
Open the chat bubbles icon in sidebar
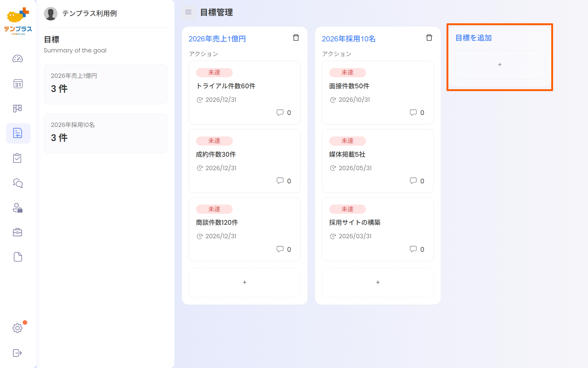[x=18, y=183]
